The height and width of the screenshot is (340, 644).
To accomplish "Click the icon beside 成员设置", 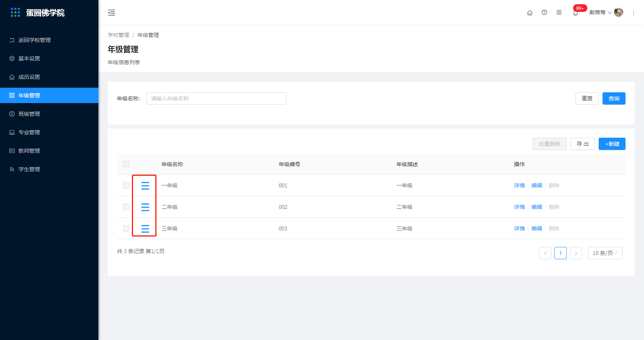I will click(12, 77).
